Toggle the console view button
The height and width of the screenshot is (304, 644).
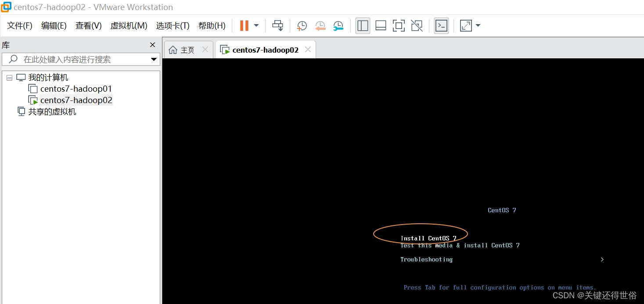pyautogui.click(x=441, y=26)
